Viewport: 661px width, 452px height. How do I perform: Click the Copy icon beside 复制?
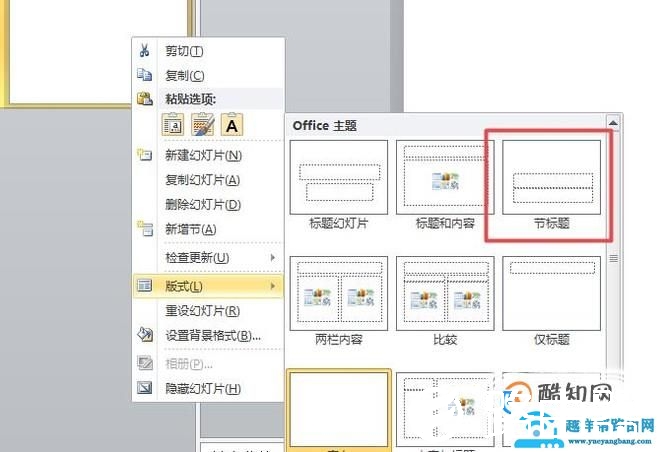pos(145,75)
